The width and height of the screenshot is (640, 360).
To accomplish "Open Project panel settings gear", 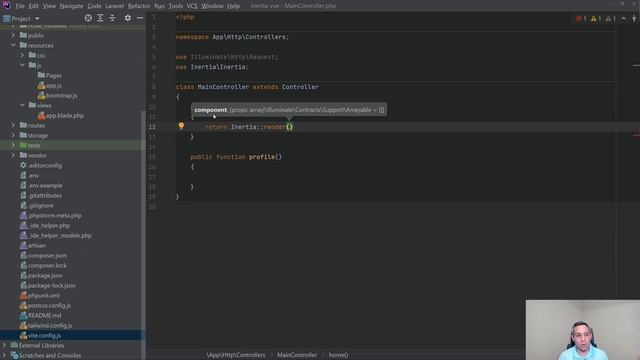I will [x=128, y=18].
